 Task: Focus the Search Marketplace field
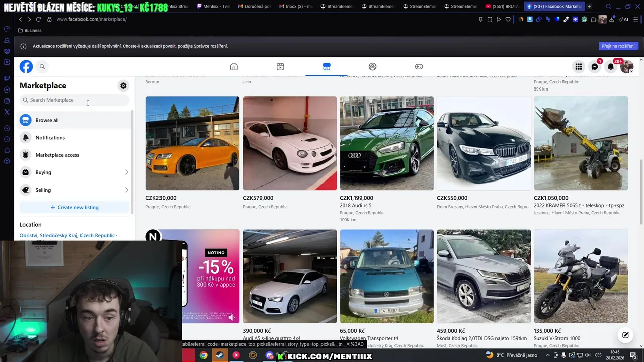[x=74, y=100]
